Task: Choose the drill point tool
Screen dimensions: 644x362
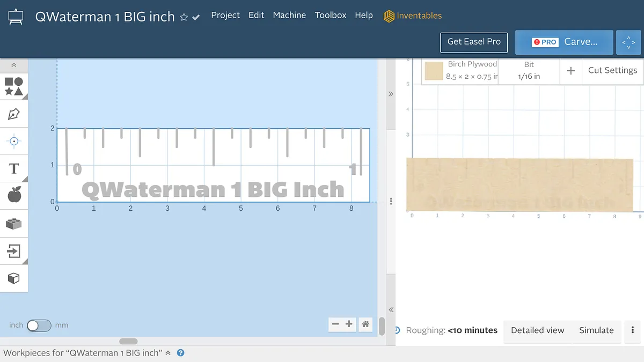Action: coord(13,141)
